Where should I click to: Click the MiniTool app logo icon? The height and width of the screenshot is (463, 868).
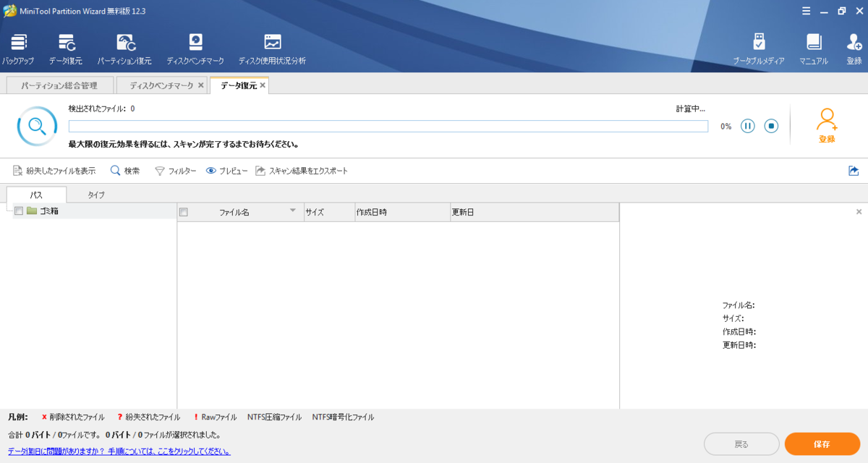pyautogui.click(x=11, y=11)
